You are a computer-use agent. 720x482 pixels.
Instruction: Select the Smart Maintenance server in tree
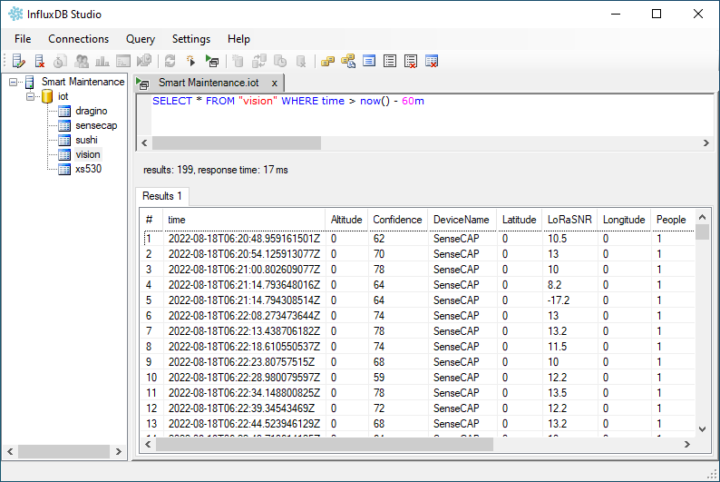[x=83, y=82]
